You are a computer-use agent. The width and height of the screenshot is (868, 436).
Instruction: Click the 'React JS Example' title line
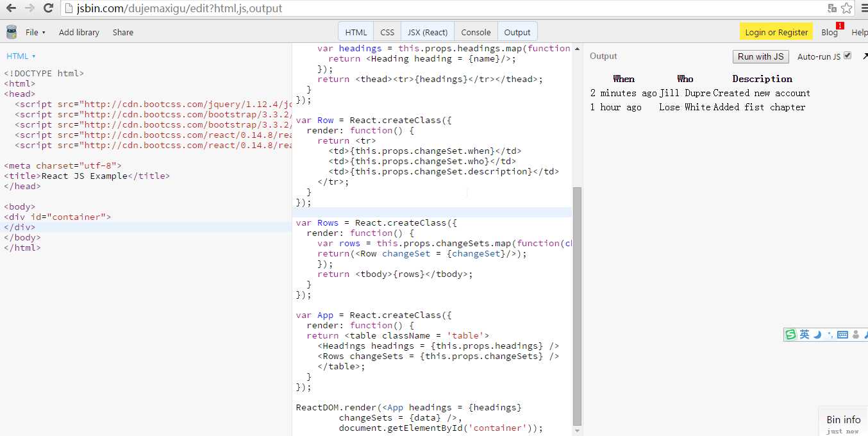(x=87, y=176)
